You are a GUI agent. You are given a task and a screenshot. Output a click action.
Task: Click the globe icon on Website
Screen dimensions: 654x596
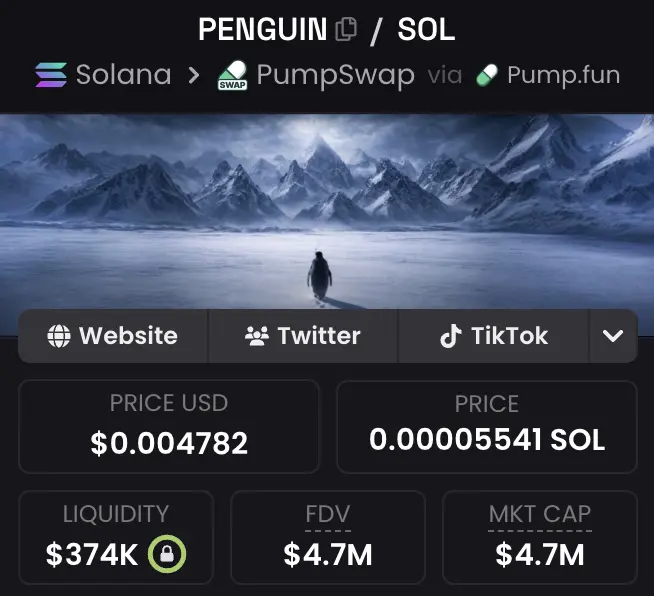(59, 336)
